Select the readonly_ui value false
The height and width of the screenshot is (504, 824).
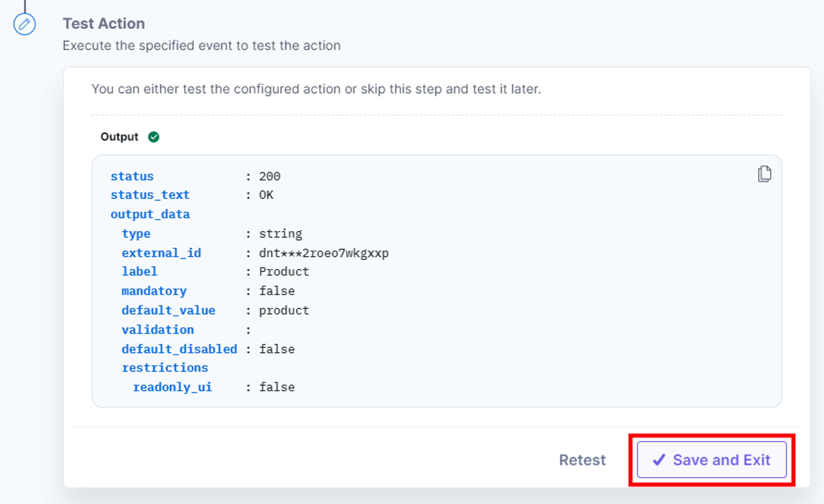[277, 387]
